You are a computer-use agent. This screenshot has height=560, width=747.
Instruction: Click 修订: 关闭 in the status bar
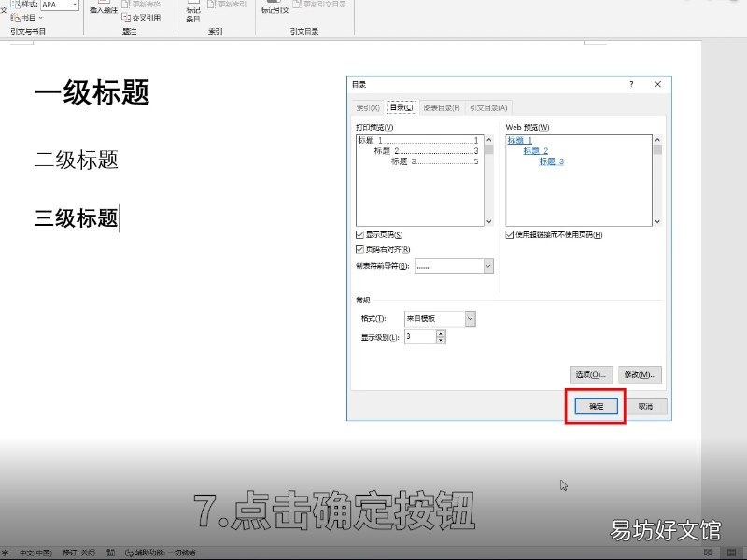[78, 553]
